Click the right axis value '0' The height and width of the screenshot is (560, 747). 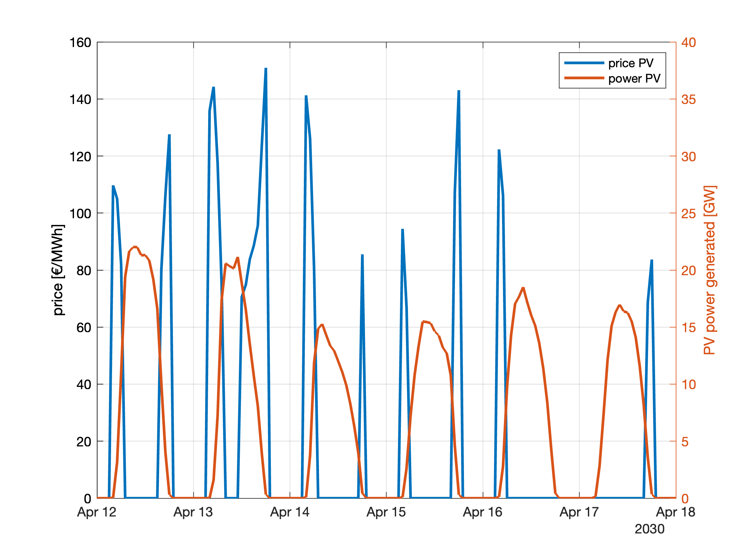pyautogui.click(x=685, y=499)
